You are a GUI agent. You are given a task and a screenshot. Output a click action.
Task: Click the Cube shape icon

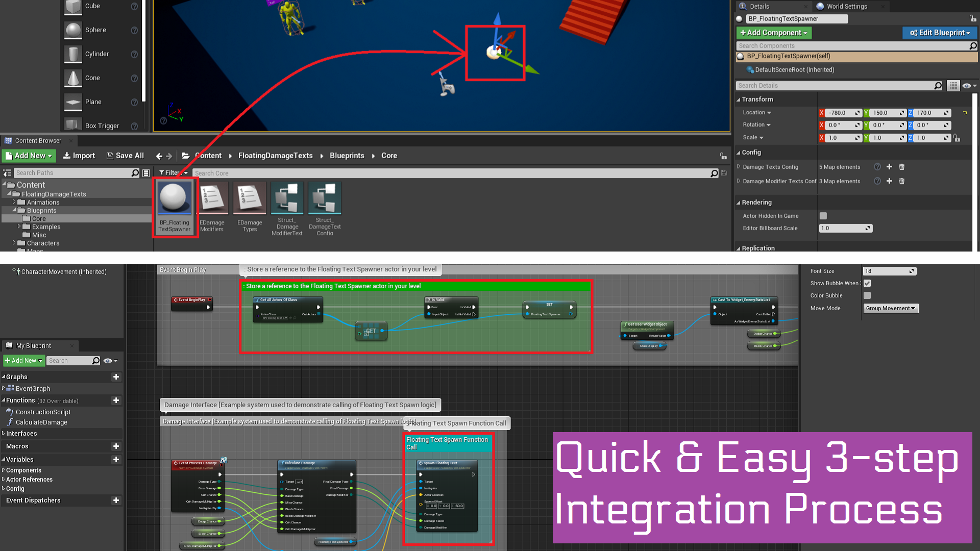(73, 7)
